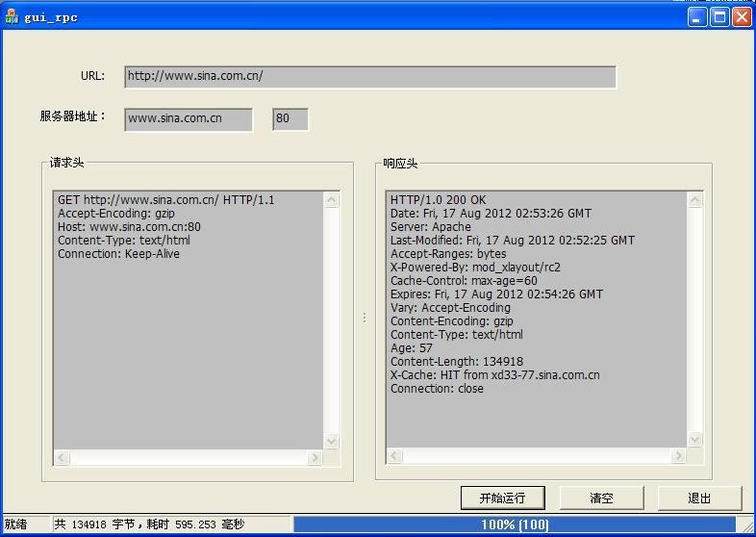Click the line 'Date: Fri, 17 Aug 2012 02:53:26 GMT'
Viewport: 756px width, 537px height.
(x=491, y=214)
